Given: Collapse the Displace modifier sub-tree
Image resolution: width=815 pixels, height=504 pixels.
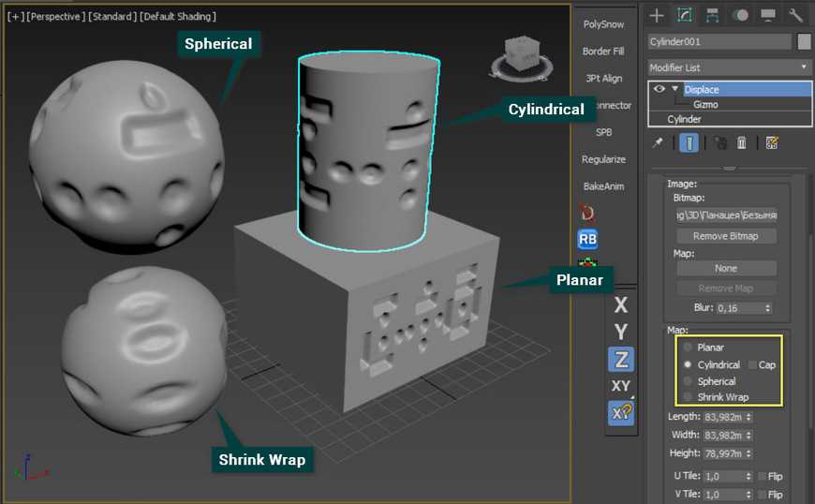Looking at the screenshot, I should (x=674, y=89).
